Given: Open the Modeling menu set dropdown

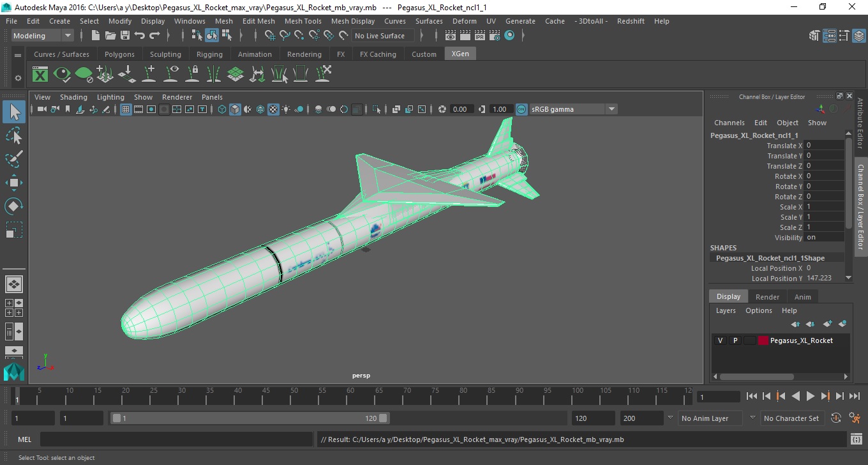Looking at the screenshot, I should (42, 36).
